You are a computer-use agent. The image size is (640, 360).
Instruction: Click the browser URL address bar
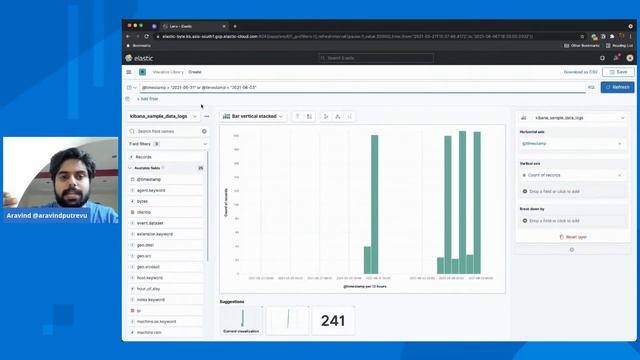367,36
